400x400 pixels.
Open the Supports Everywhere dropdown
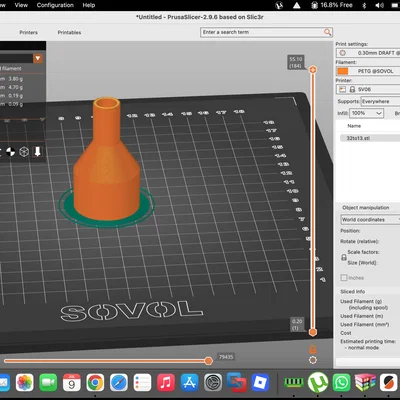click(x=381, y=101)
